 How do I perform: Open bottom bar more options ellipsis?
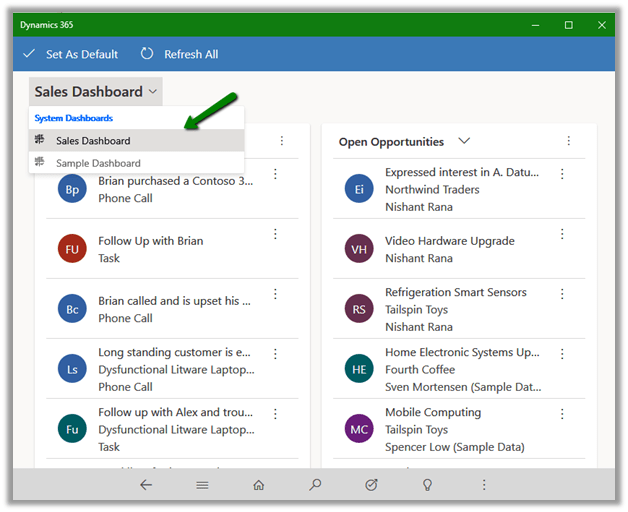(x=485, y=485)
